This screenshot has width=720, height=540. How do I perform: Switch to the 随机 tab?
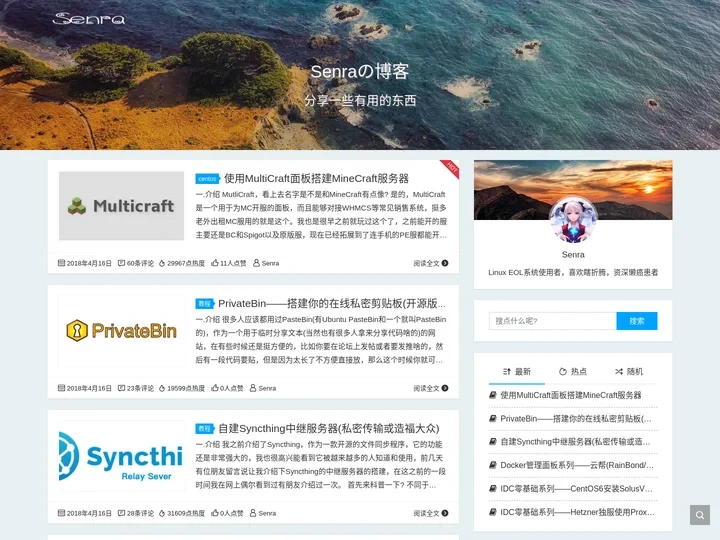pos(629,371)
